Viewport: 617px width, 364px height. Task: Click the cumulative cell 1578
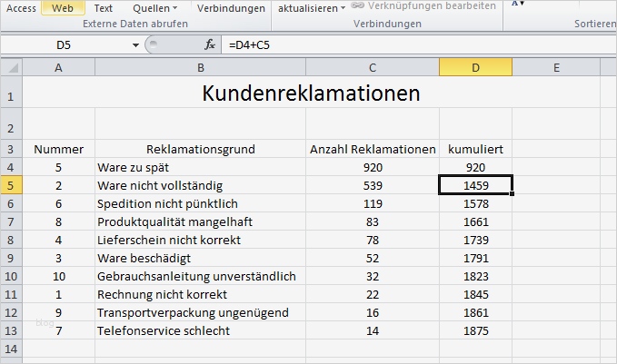[x=476, y=203]
